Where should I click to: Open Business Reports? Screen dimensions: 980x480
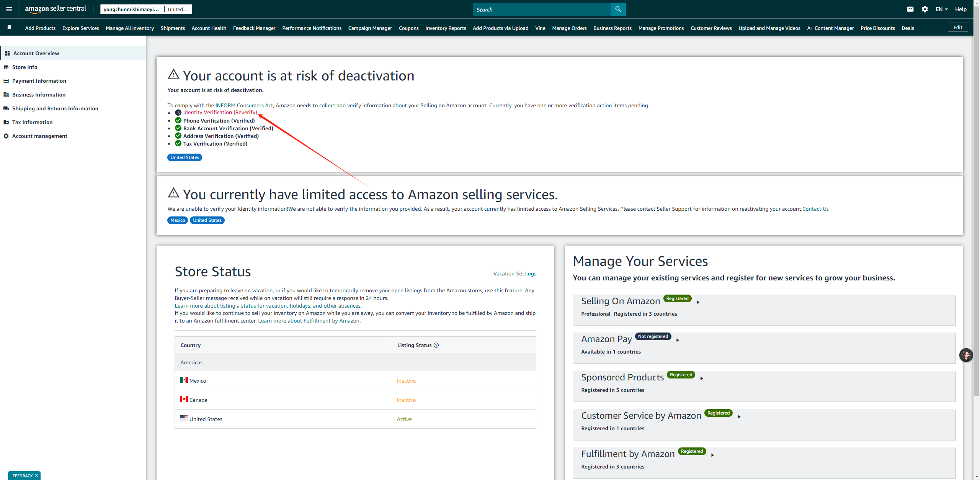click(x=612, y=28)
